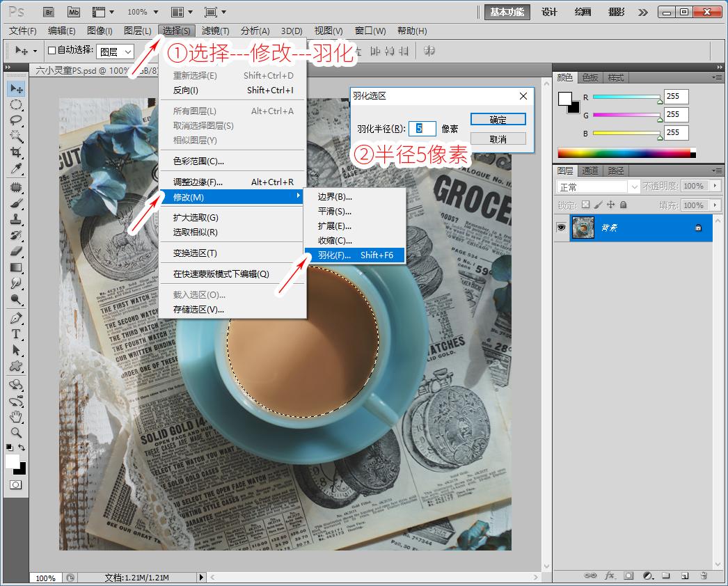Open the 正常 blend mode dropdown
Screen dimensions: 728x586
(598, 187)
